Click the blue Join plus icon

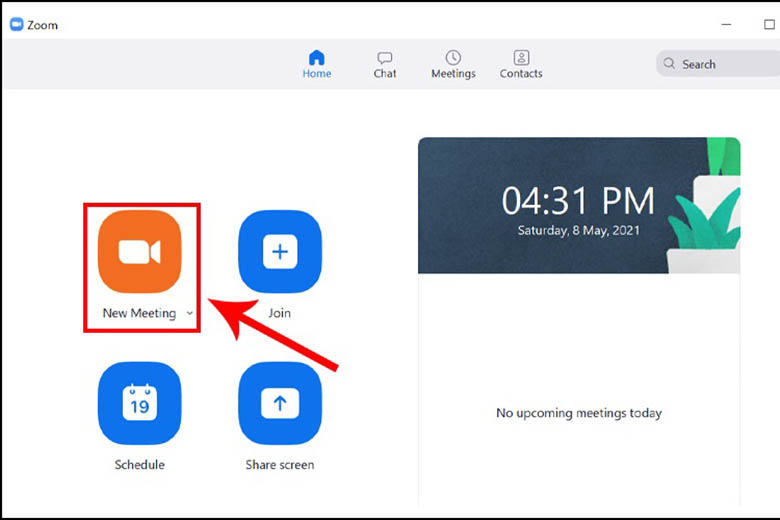[x=280, y=252]
